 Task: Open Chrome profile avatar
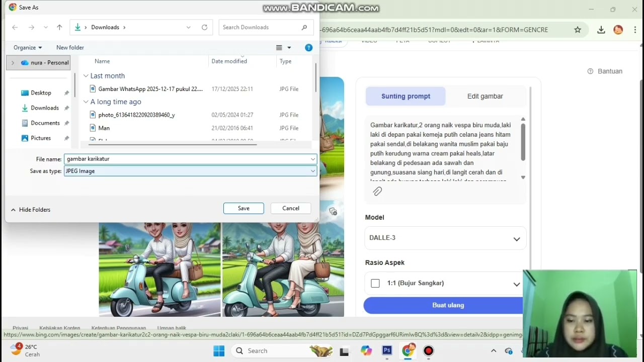pos(618,30)
